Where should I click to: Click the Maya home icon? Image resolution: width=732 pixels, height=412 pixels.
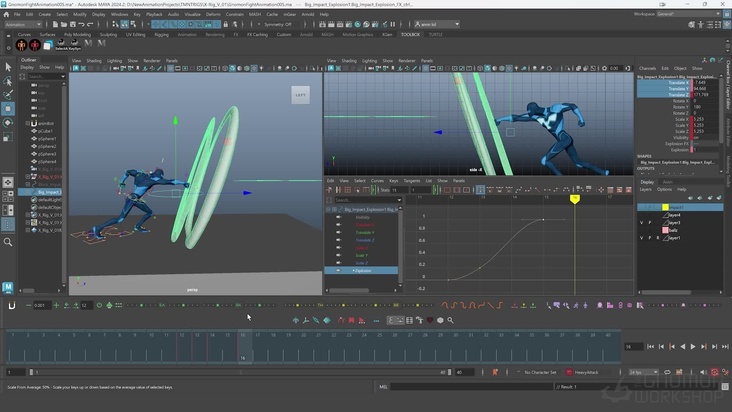6,14
